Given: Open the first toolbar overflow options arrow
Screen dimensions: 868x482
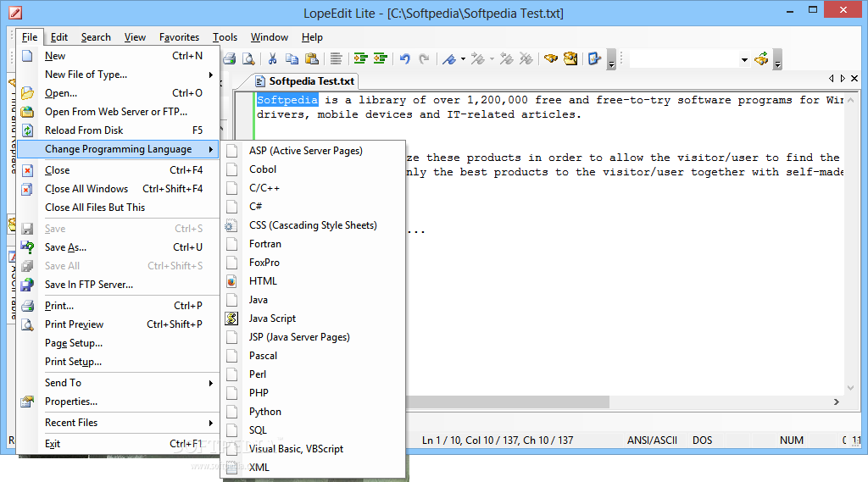Looking at the screenshot, I should 612,59.
